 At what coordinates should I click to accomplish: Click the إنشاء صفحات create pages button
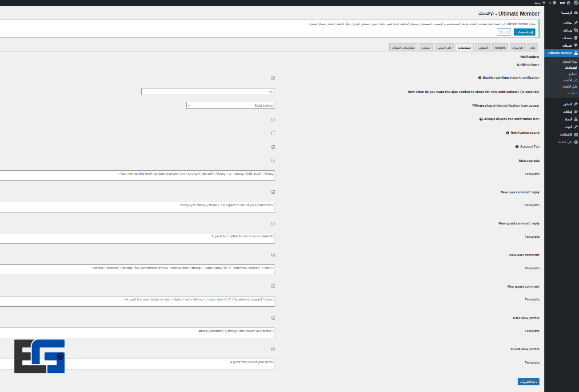(x=524, y=32)
